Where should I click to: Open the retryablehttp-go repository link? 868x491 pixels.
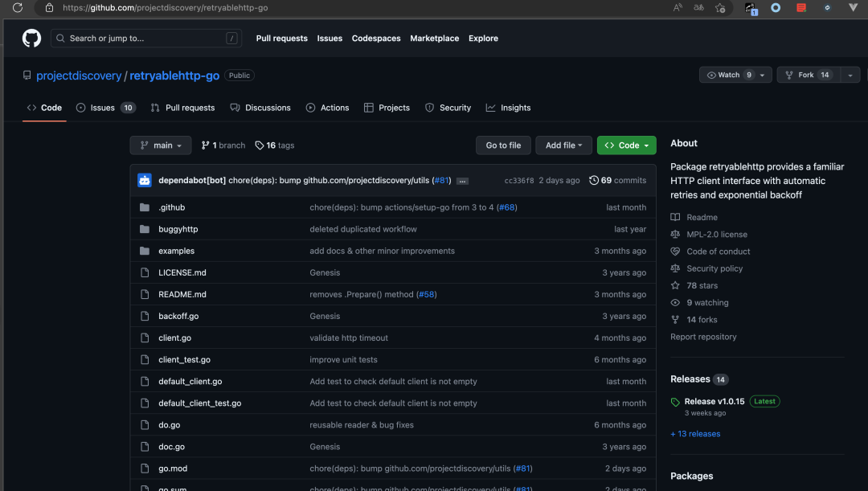pyautogui.click(x=174, y=76)
